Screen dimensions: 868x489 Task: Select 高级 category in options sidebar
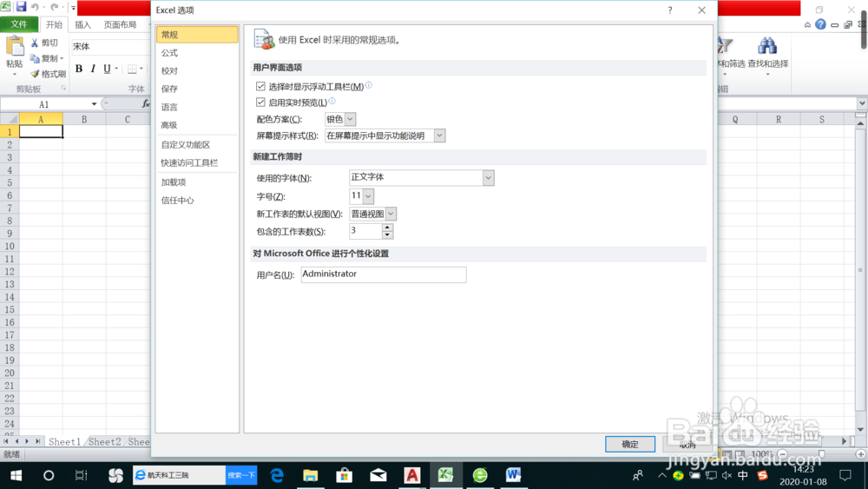point(197,125)
